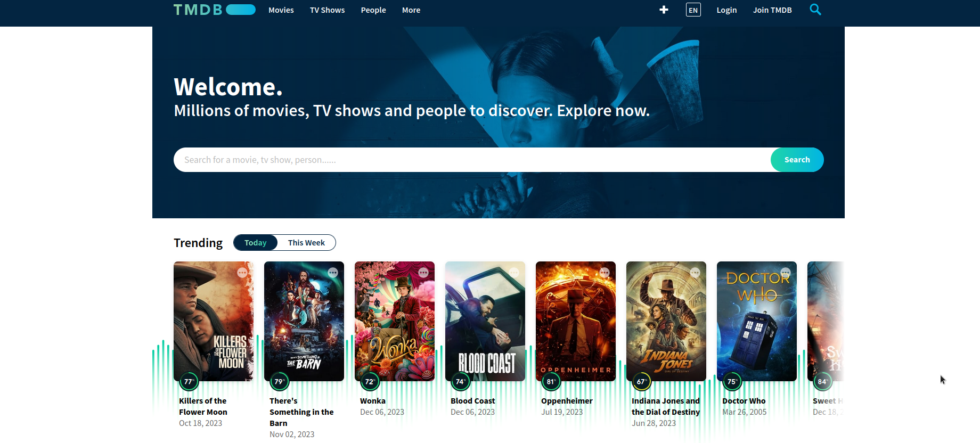The image size is (980, 443).
Task: Click the 72 score badge on Wonka
Action: click(370, 381)
